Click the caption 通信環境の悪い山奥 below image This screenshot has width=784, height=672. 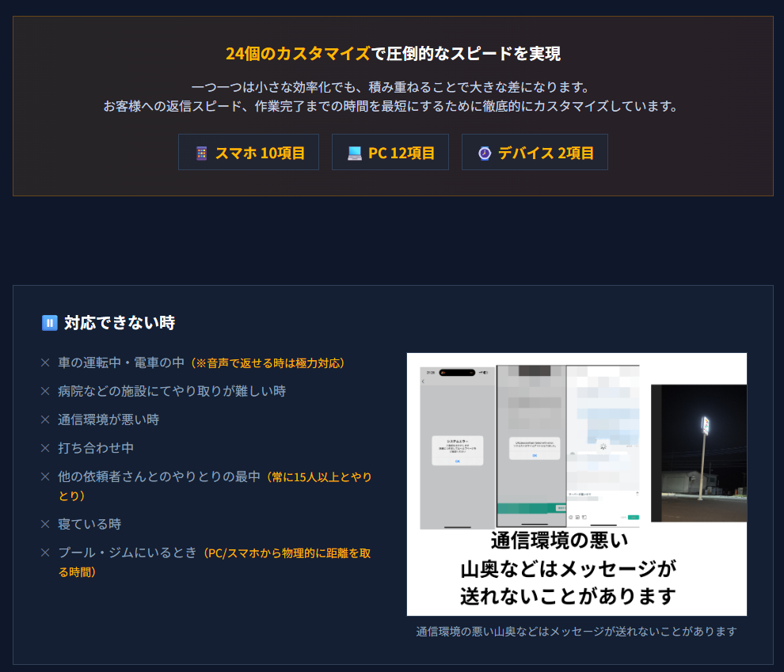576,631
